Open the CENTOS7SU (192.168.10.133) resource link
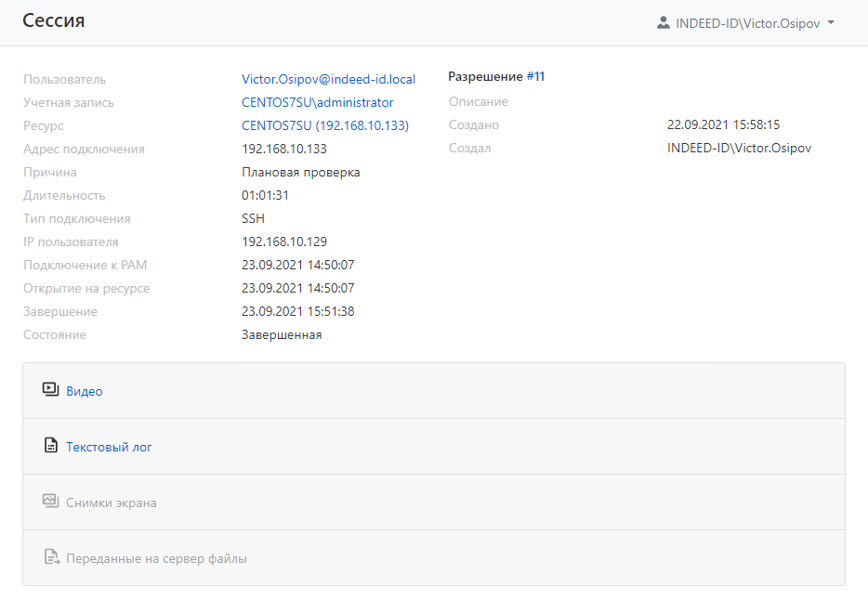868x613 pixels. 324,125
